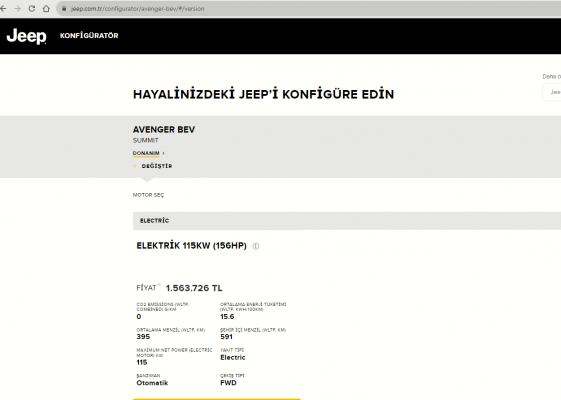Click the SUMMIT trim label
The height and width of the screenshot is (400, 561).
coord(146,140)
